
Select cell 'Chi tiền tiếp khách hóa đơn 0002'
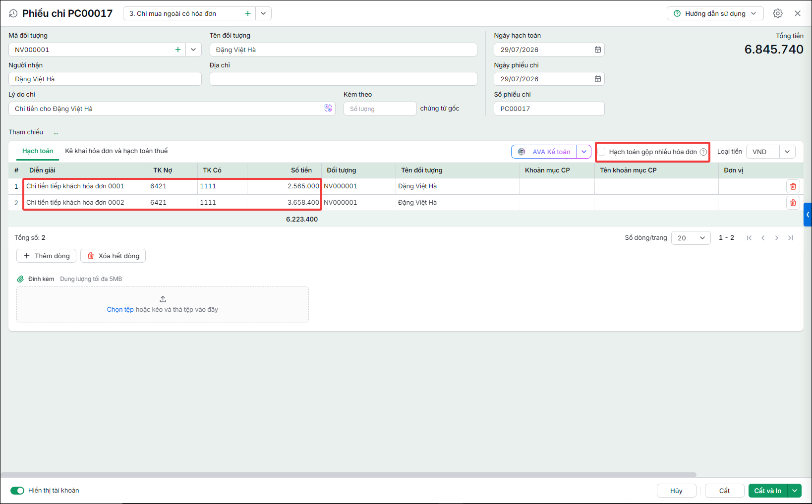[86, 202]
